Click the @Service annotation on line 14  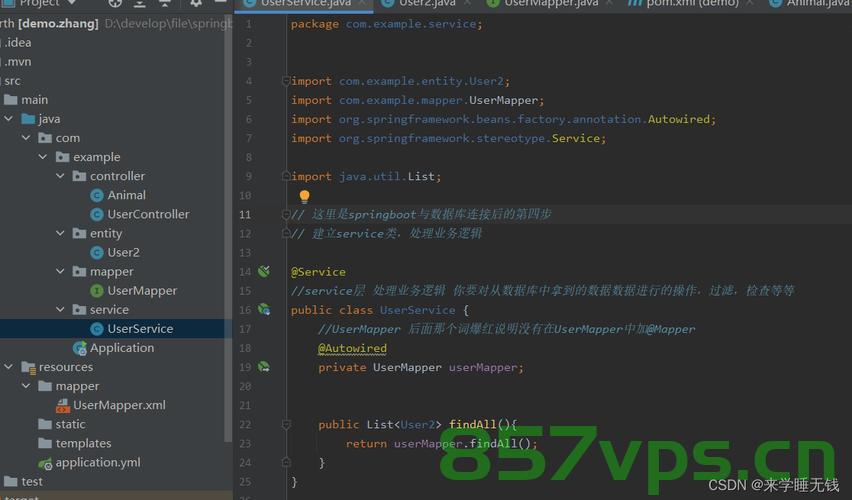pos(318,272)
